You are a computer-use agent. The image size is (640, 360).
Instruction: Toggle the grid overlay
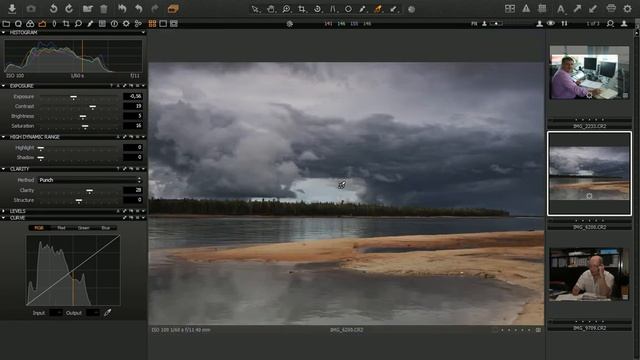(x=542, y=9)
